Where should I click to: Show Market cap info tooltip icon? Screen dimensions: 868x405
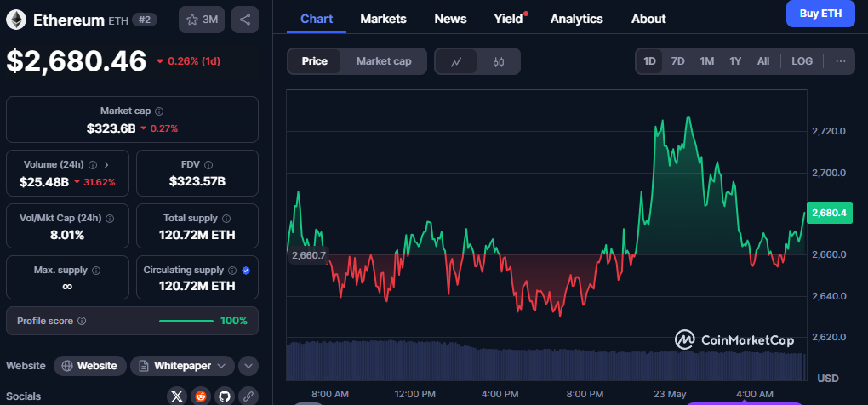coord(159,111)
